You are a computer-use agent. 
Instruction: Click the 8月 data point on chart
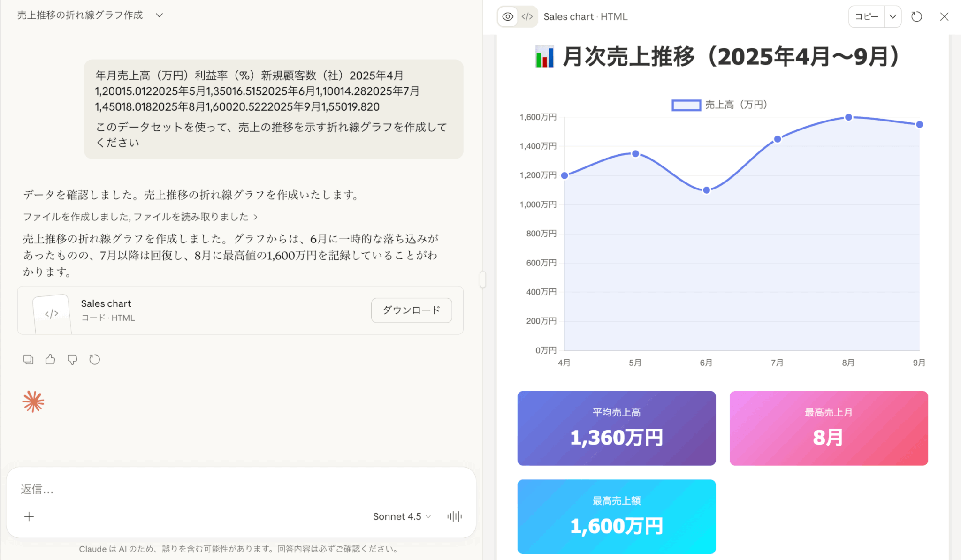[848, 117]
